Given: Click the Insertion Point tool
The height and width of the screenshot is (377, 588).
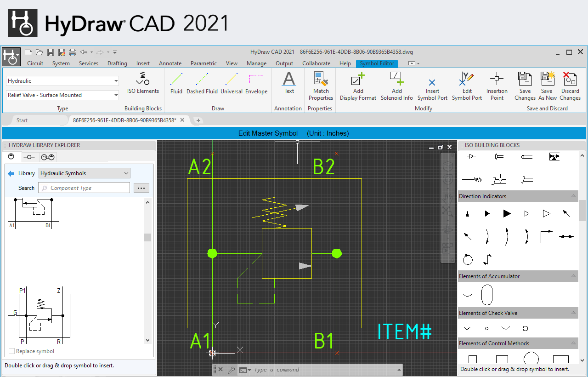Looking at the screenshot, I should [497, 86].
